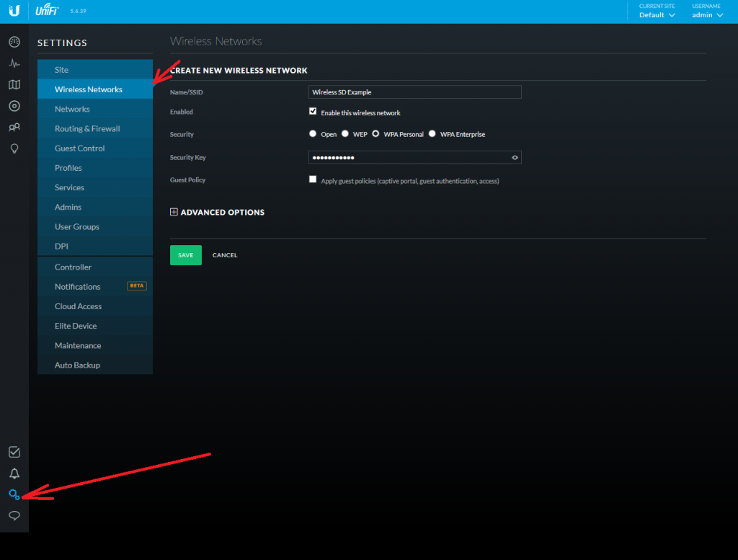Open Cloud Access settings
This screenshot has width=738, height=560.
[x=95, y=306]
